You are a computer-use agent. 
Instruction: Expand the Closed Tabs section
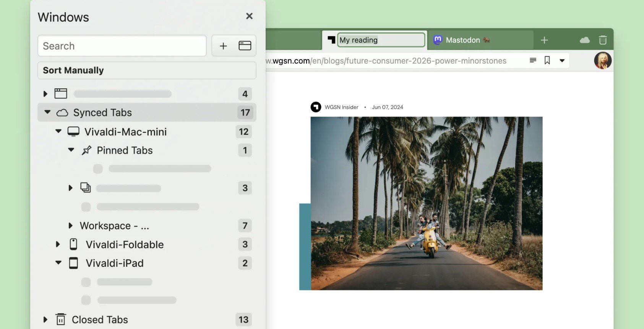tap(45, 319)
